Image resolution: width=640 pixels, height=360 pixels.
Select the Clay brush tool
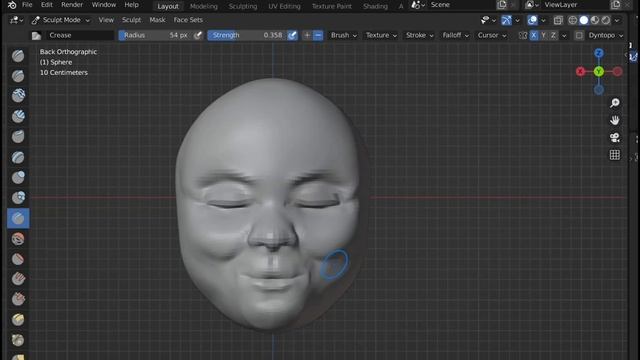click(18, 96)
